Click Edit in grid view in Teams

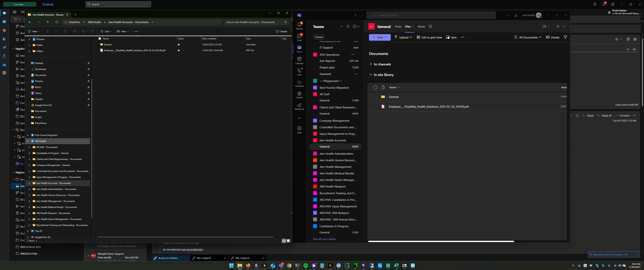coord(429,37)
